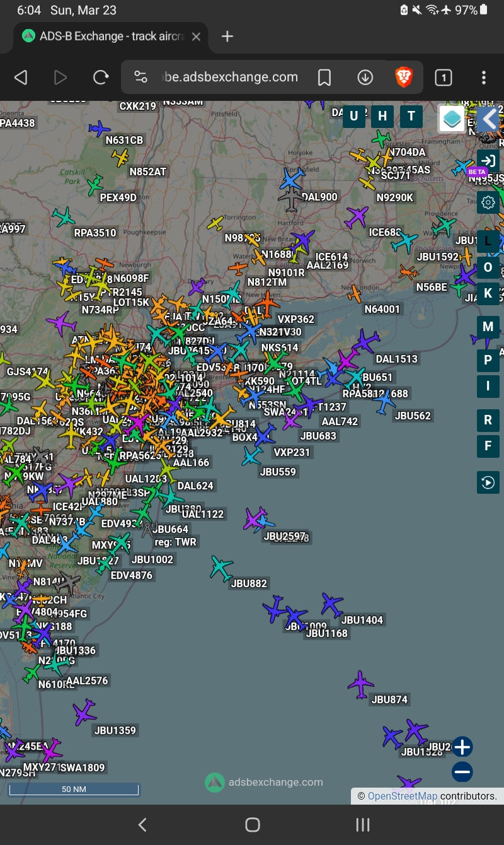
Task: Toggle the F map option button
Action: [488, 446]
